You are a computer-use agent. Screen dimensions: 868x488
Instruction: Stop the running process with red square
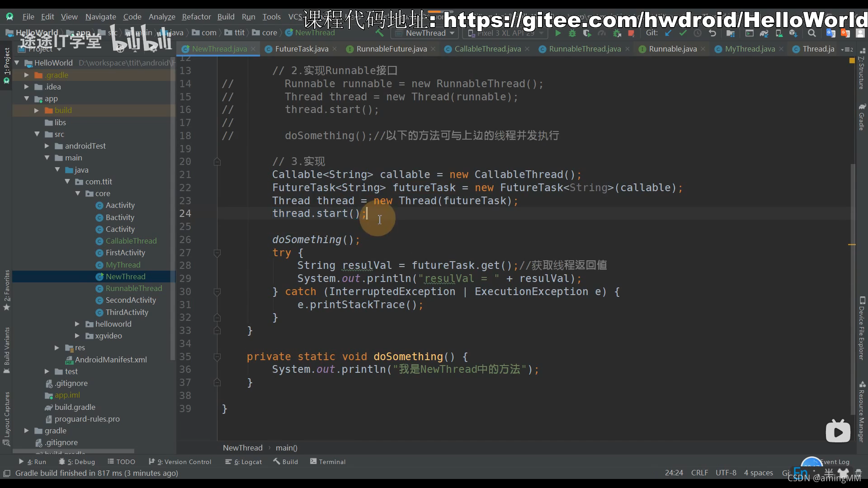(631, 33)
